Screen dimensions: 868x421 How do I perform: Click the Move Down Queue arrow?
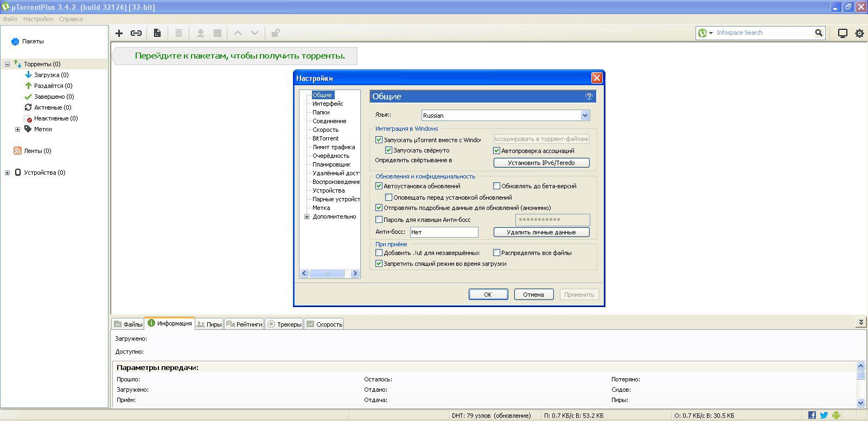pos(254,33)
